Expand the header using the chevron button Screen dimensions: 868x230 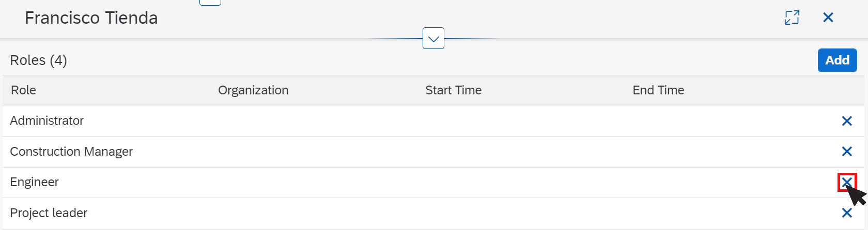click(x=433, y=39)
